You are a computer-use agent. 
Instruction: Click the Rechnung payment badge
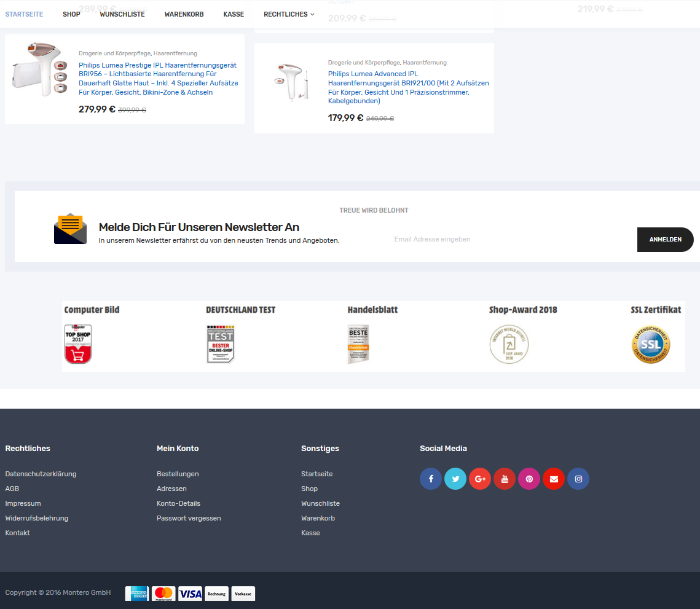(216, 594)
